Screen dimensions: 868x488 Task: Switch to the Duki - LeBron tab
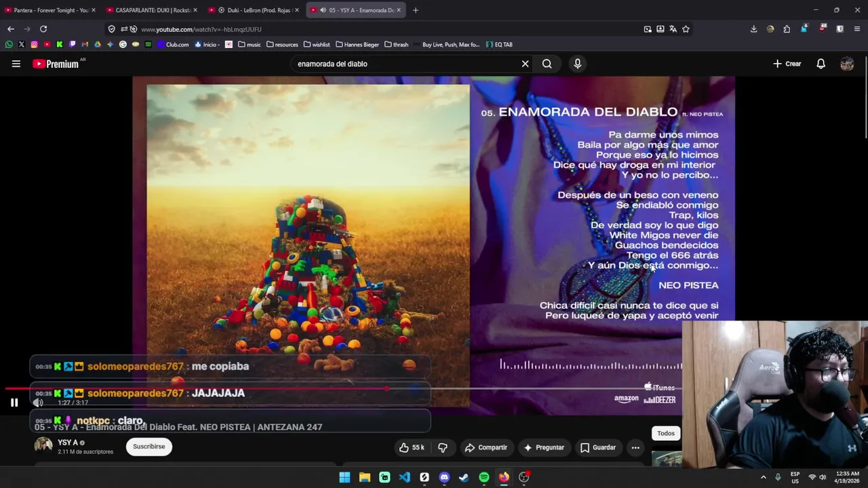252,10
